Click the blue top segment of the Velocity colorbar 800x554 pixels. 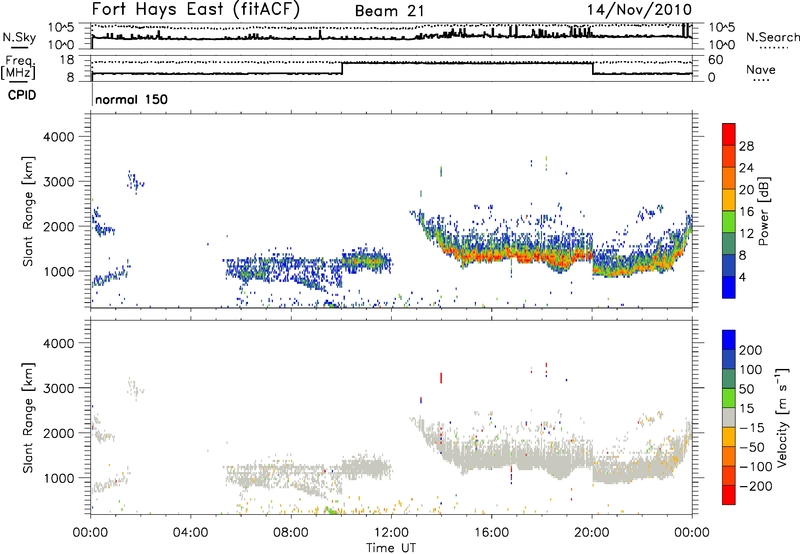(x=729, y=340)
